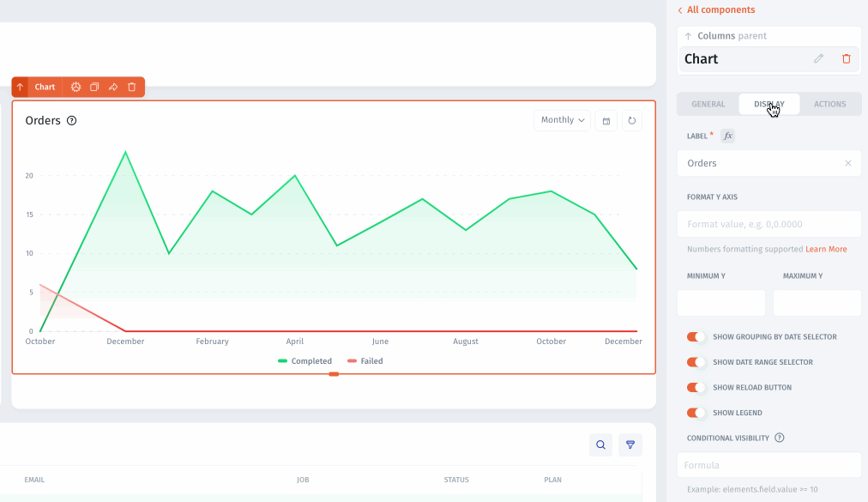Open the table filter funnel menu

coord(630,445)
